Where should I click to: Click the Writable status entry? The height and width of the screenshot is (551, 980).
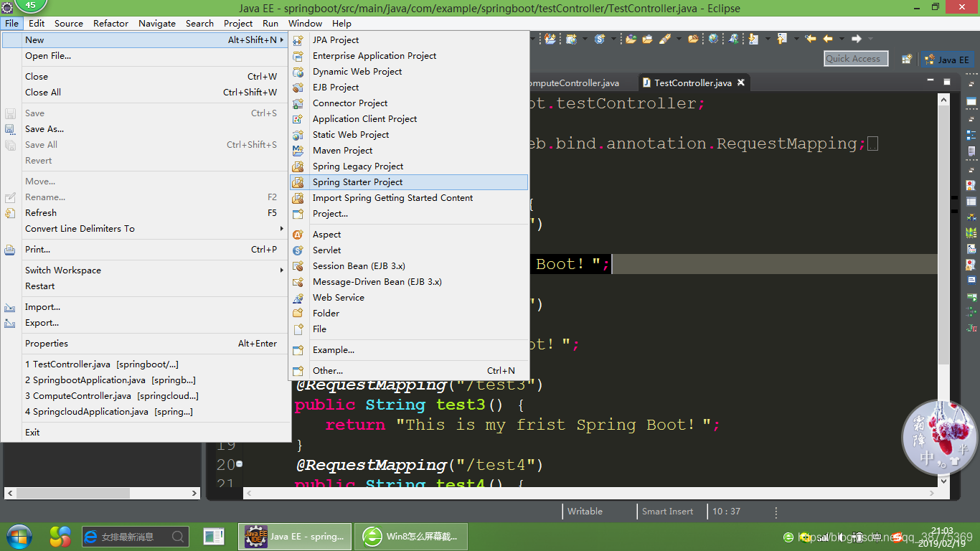[585, 512]
